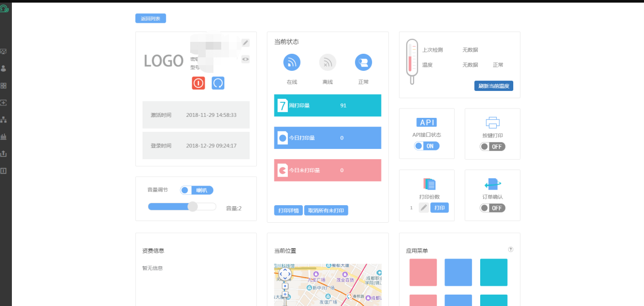Click the pink tile in 应用菜单 first row

423,272
